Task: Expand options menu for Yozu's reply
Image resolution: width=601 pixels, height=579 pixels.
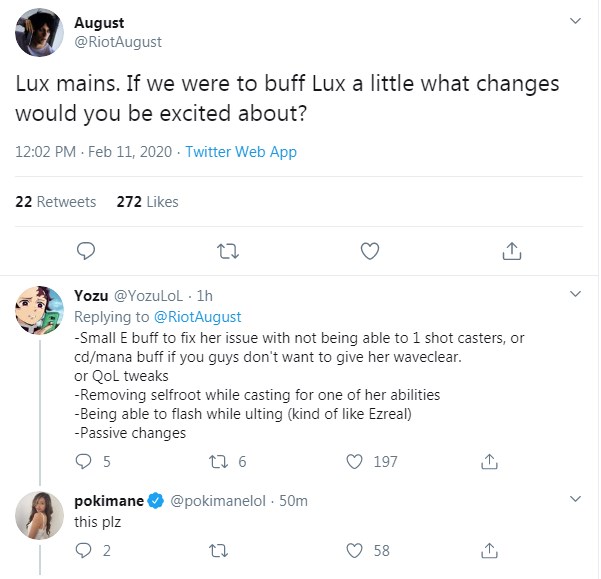Action: point(574,295)
